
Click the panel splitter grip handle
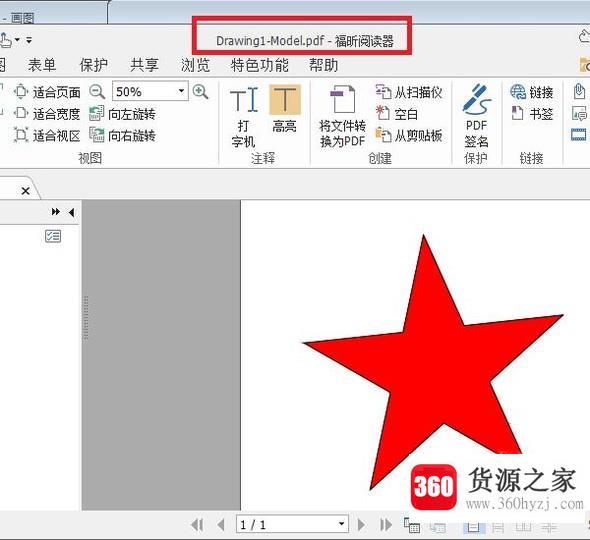(86, 318)
